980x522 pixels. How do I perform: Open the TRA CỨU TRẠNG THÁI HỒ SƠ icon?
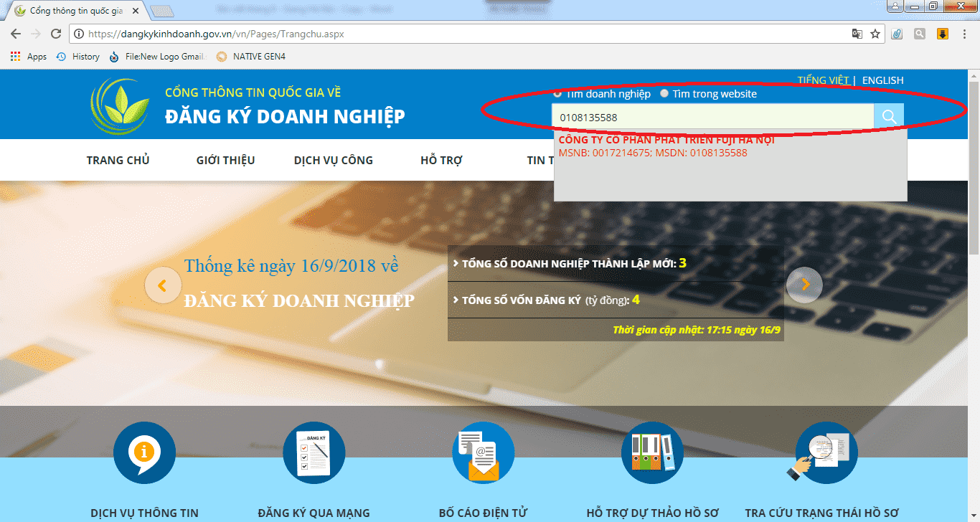[x=821, y=453]
